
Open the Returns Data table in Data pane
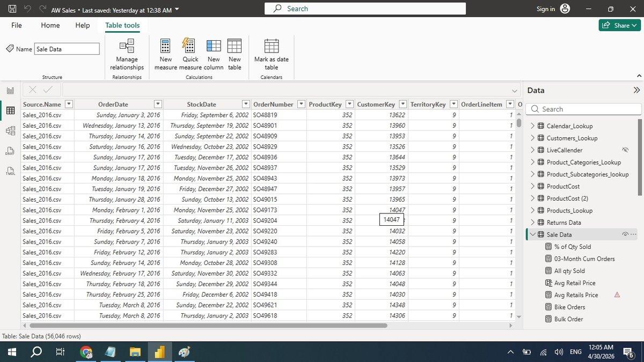point(563,223)
